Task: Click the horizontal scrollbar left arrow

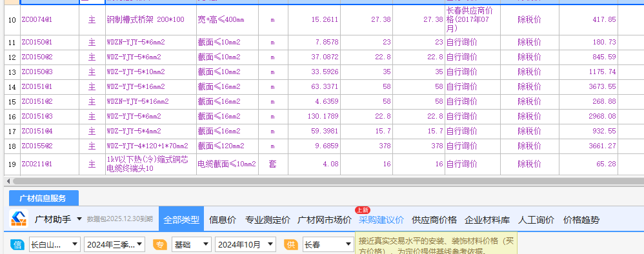Action: pos(8,181)
